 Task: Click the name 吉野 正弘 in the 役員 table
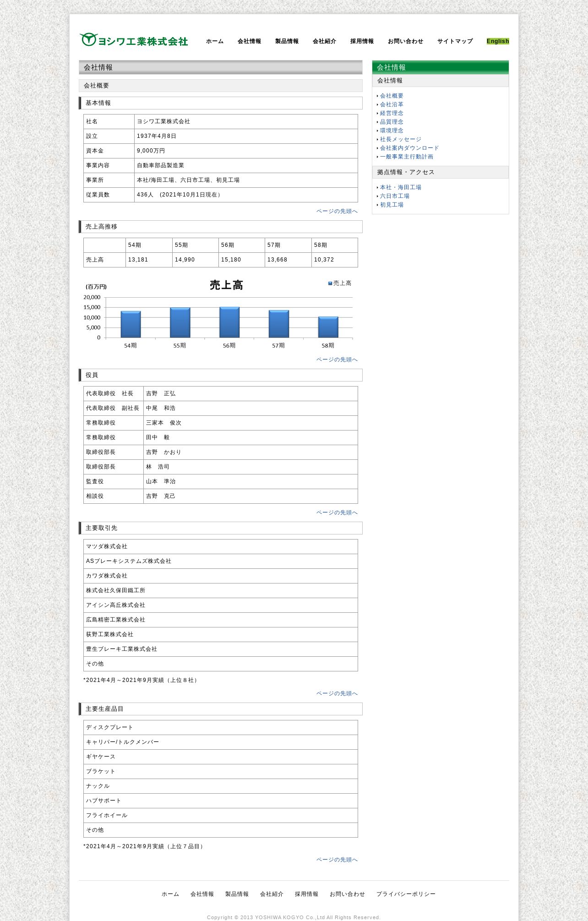pos(161,393)
